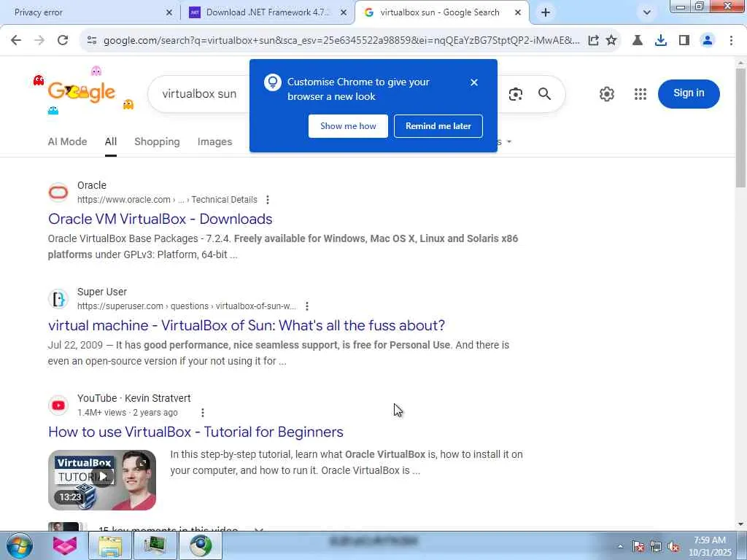
Task: Click the Google Pac-Man doodle logo
Action: pos(82,91)
